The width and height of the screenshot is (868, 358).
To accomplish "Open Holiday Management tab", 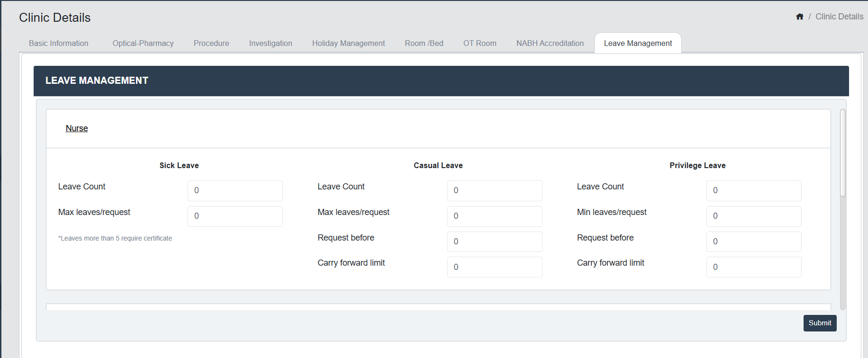I will point(348,43).
